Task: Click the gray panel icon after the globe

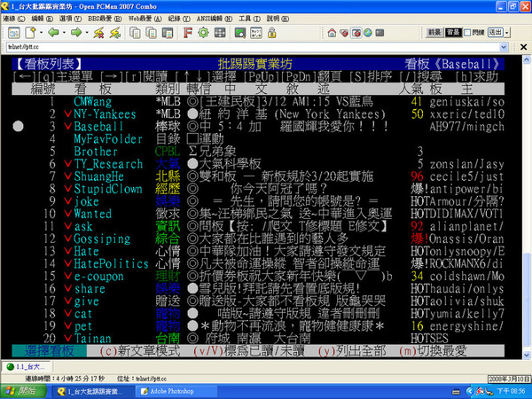Action: click(379, 33)
